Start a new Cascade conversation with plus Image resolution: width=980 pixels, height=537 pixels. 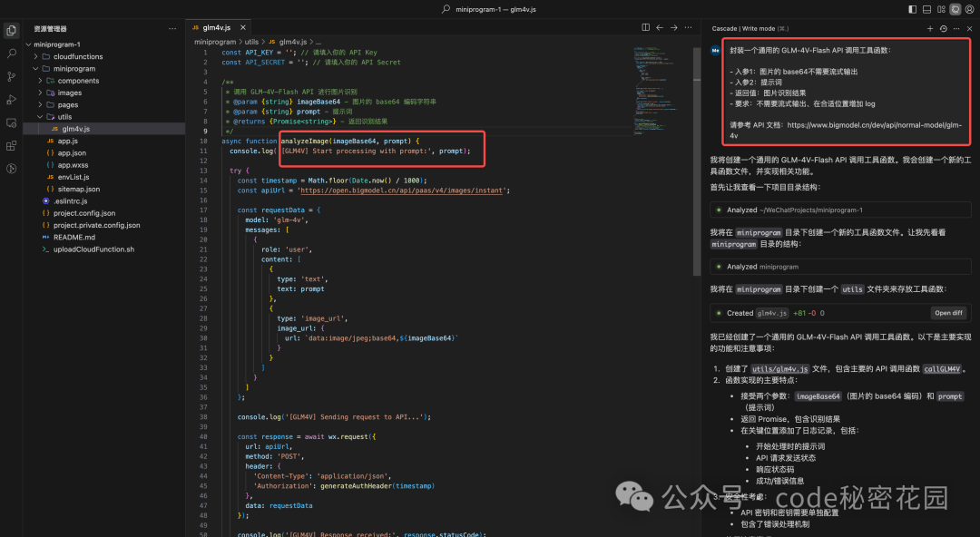[930, 29]
